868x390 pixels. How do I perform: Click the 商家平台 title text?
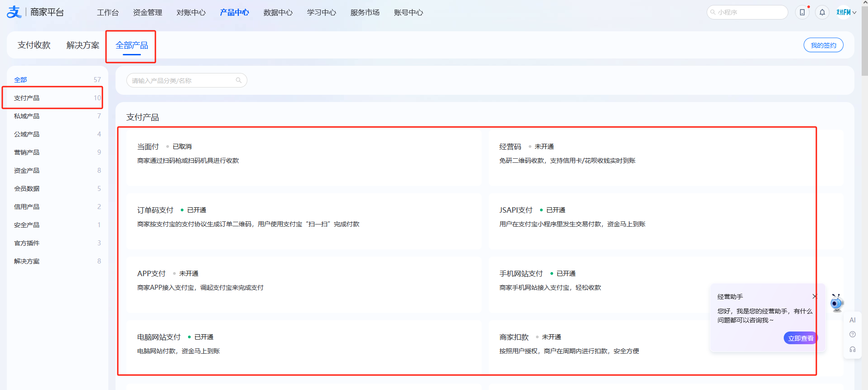coord(47,12)
